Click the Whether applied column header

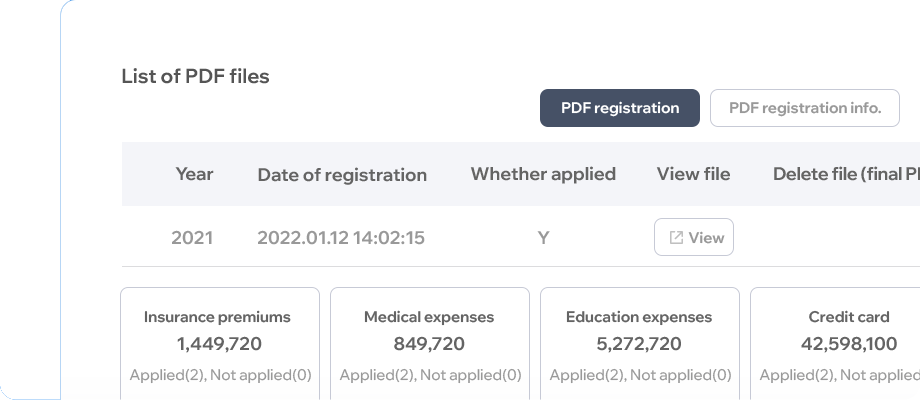coord(543,174)
